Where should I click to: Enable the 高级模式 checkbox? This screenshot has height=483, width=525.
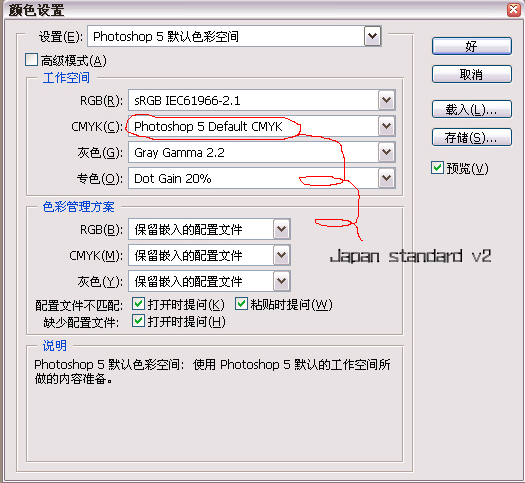(31, 60)
